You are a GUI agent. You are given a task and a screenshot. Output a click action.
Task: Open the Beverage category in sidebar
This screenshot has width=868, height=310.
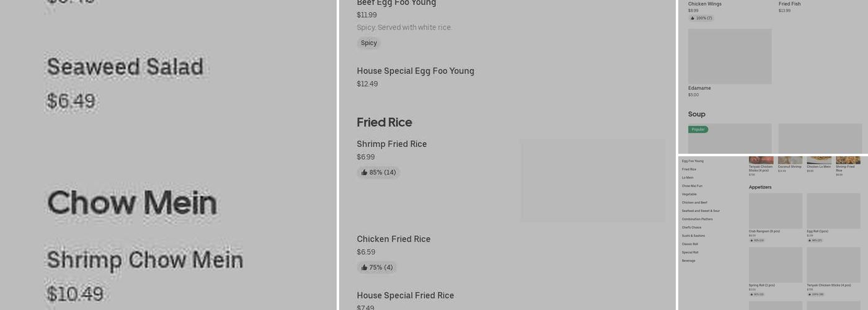tap(688, 261)
